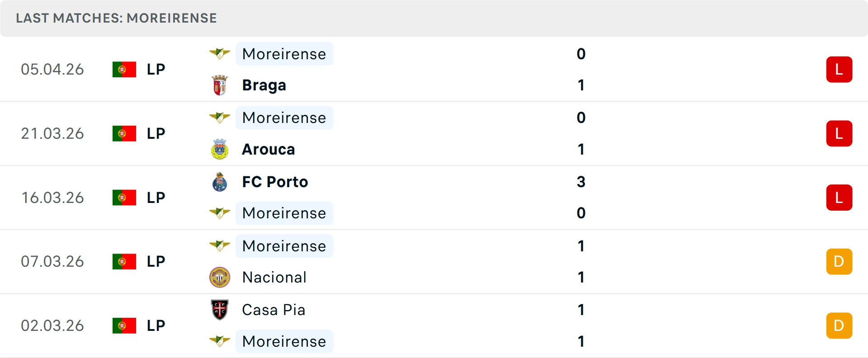Click the date 16.03.26
Screen dimensions: 868x358
pyautogui.click(x=52, y=198)
